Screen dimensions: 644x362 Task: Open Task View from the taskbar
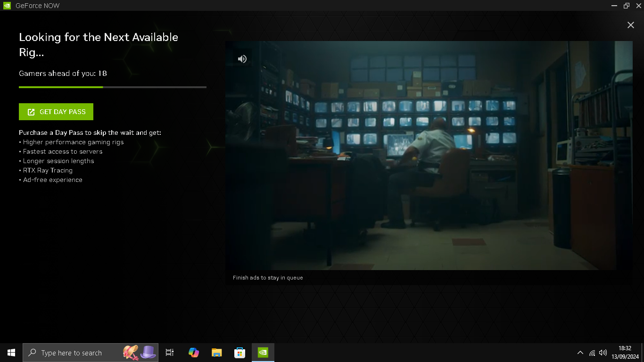coord(170,353)
